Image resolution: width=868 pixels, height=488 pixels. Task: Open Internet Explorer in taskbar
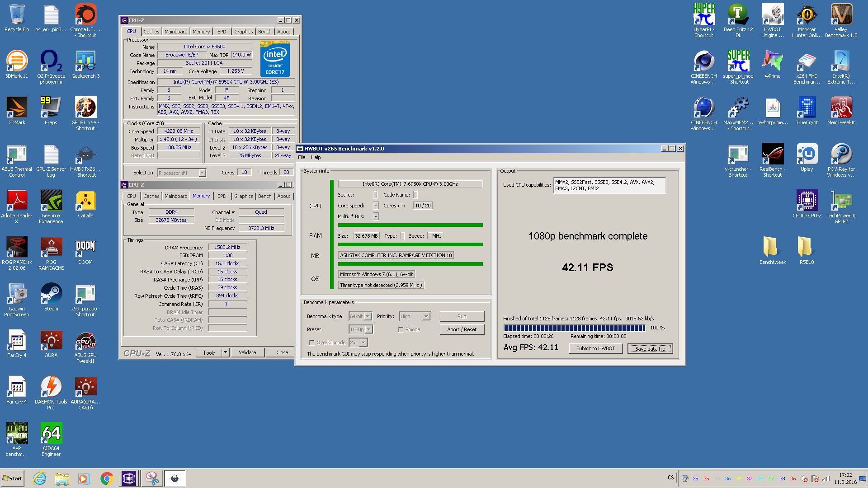coord(40,479)
